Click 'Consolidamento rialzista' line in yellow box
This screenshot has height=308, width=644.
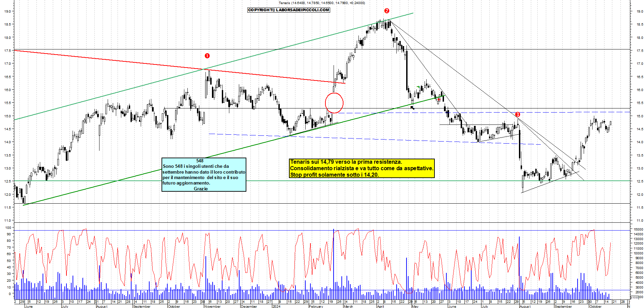click(x=362, y=168)
